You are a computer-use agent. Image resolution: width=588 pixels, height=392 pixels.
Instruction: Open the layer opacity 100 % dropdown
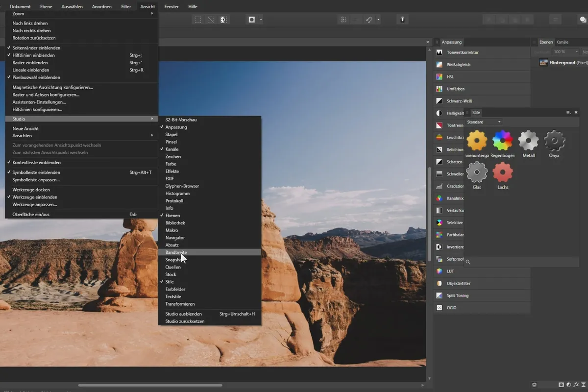565,51
